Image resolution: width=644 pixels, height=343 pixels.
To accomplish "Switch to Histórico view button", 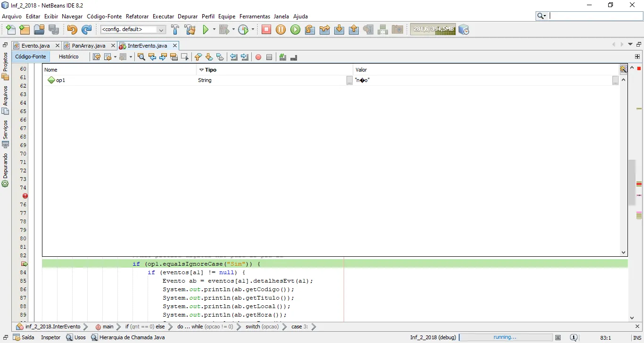I will pyautogui.click(x=69, y=57).
